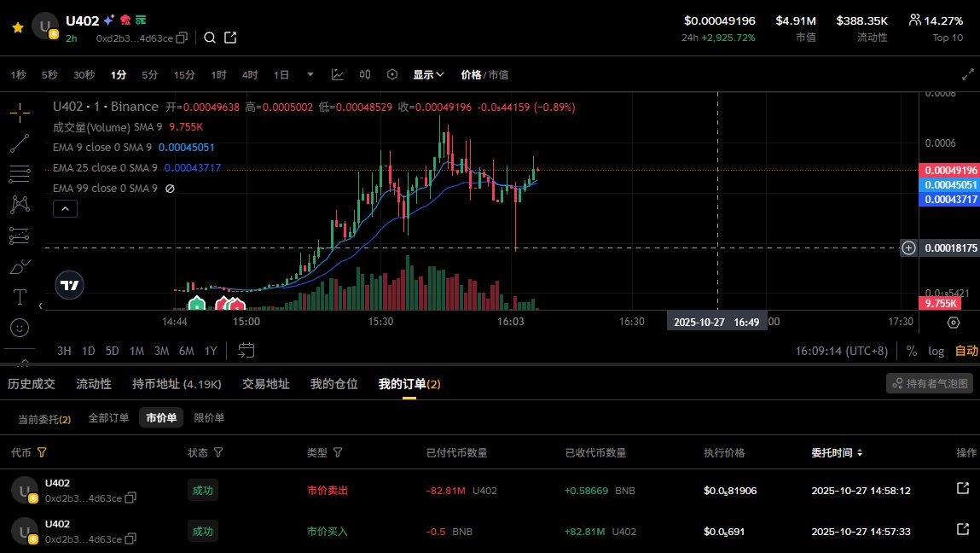Open the go-to-date calendar icon
The width and height of the screenshot is (980, 553).
(x=246, y=350)
